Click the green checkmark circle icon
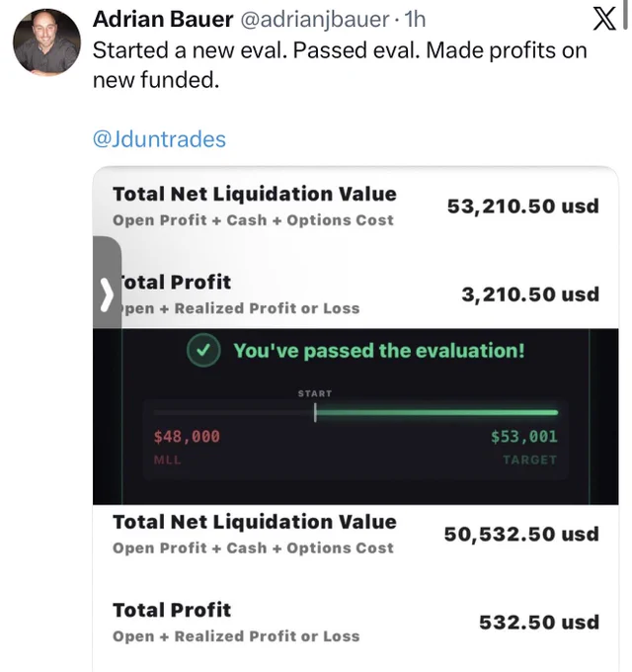 click(203, 350)
